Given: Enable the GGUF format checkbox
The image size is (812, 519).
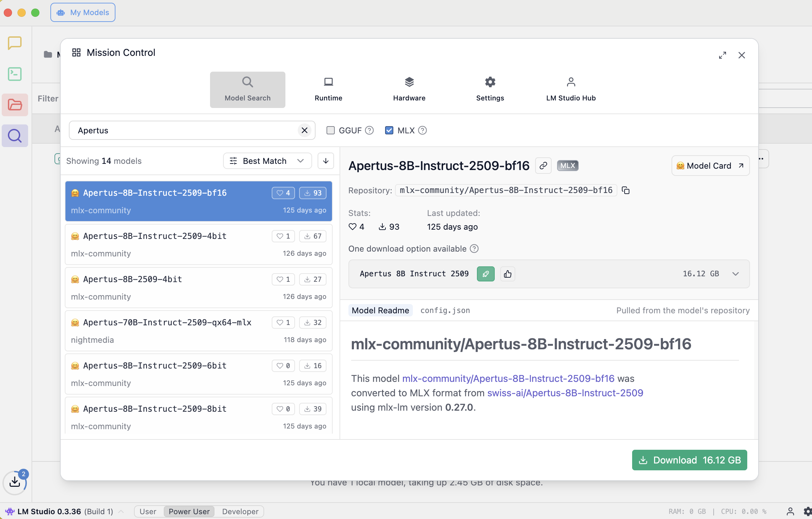Looking at the screenshot, I should click(x=331, y=130).
